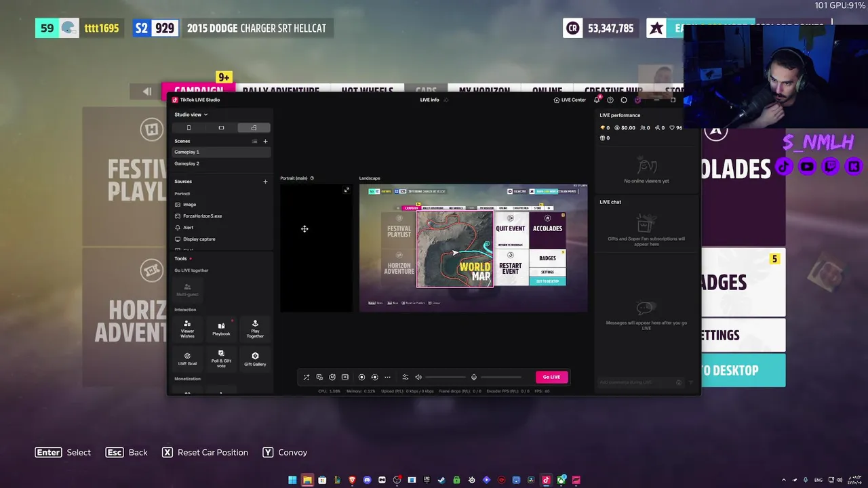
Task: Open the LIVE info tab
Action: point(429,100)
